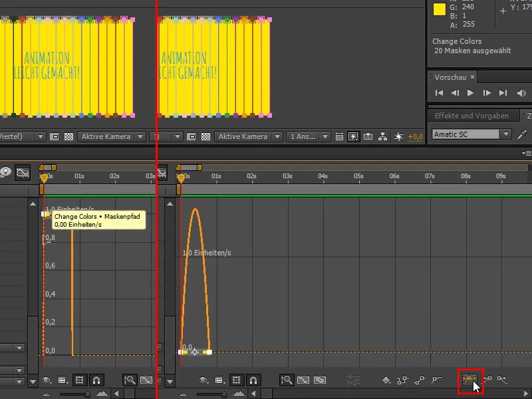Click the work area end handle, right timeline

coord(199,168)
